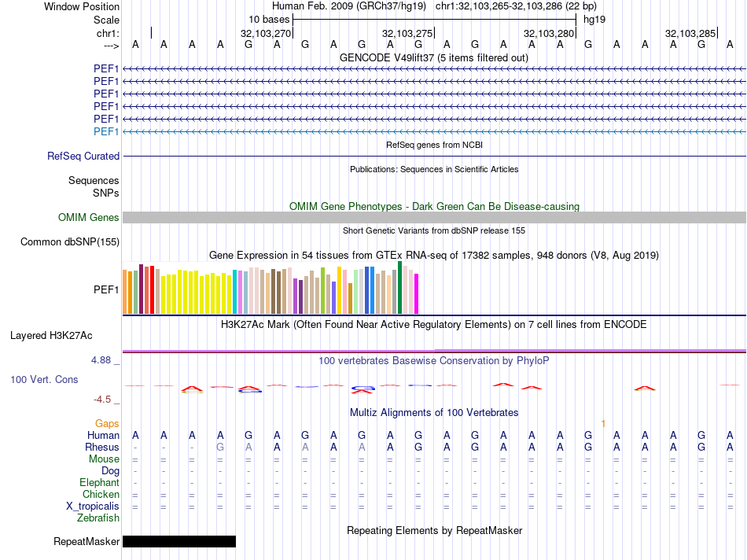Click the Common dbSNP(155) label
Viewport: 747px width, 560px height.
(69, 241)
